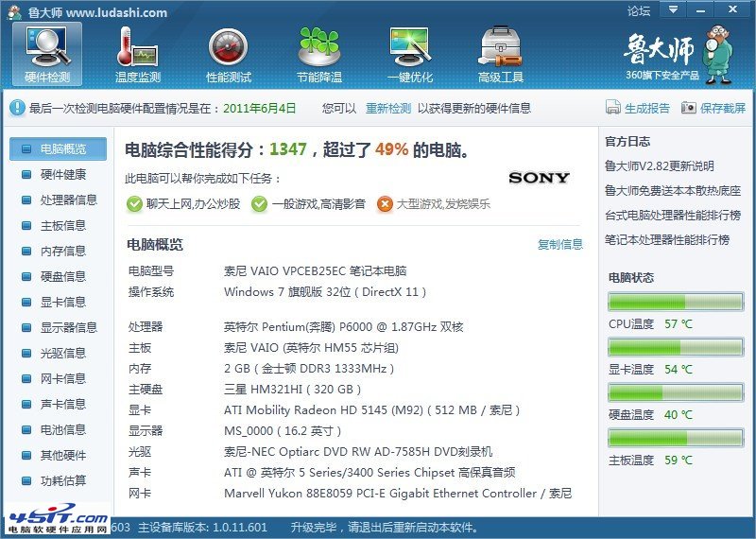Minimize the 鲁大师 window
The image size is (756, 539).
coord(701,9)
